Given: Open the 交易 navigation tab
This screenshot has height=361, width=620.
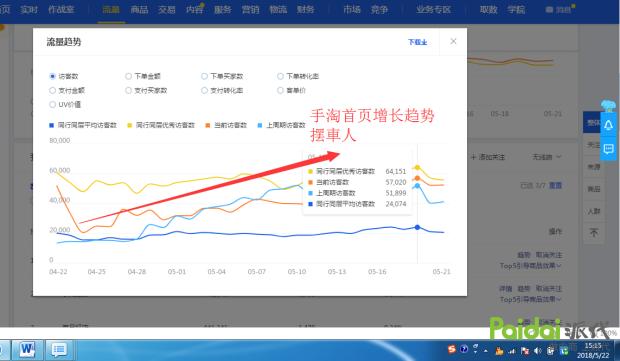Looking at the screenshot, I should [166, 9].
